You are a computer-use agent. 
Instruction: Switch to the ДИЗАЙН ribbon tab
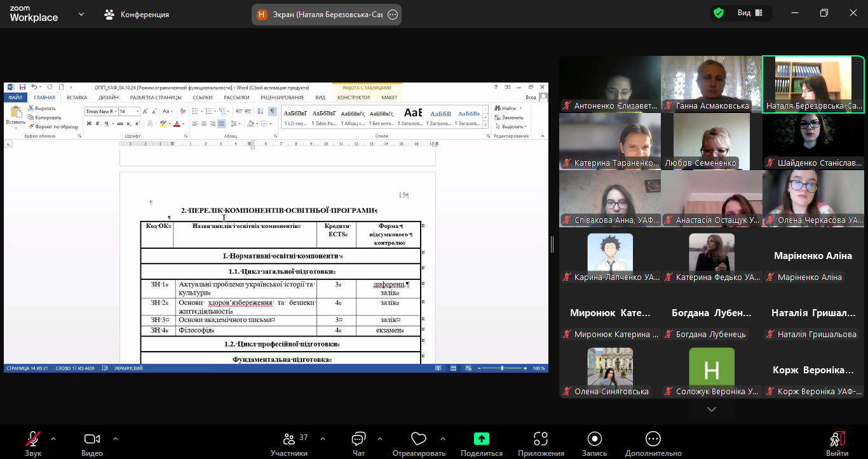pyautogui.click(x=108, y=98)
